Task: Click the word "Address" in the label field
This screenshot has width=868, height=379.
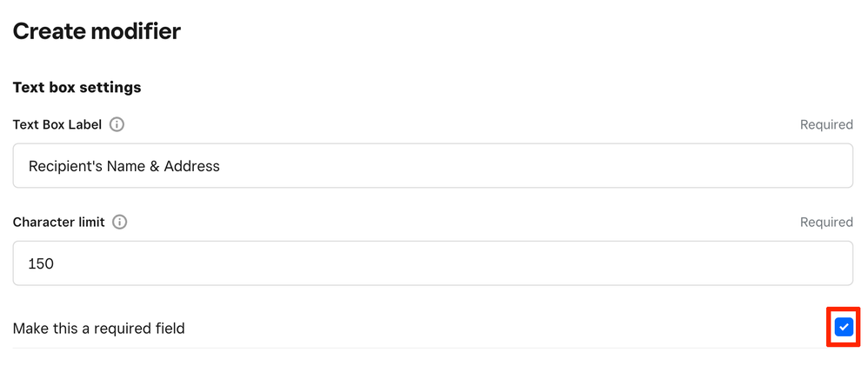Action: click(x=189, y=166)
